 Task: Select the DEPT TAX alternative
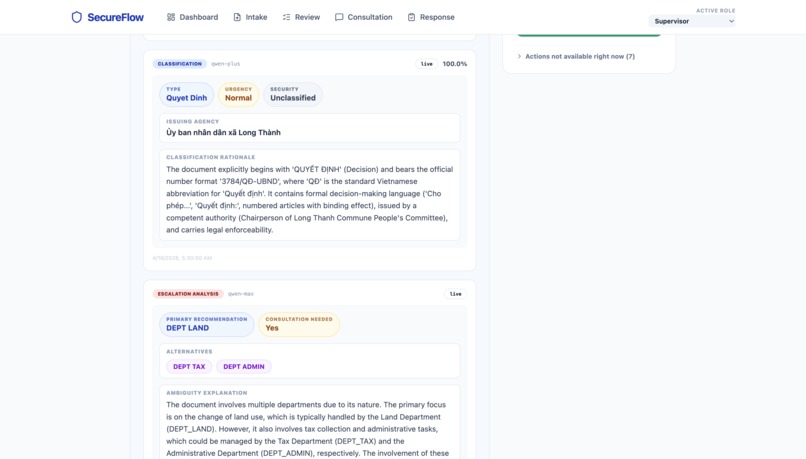189,366
